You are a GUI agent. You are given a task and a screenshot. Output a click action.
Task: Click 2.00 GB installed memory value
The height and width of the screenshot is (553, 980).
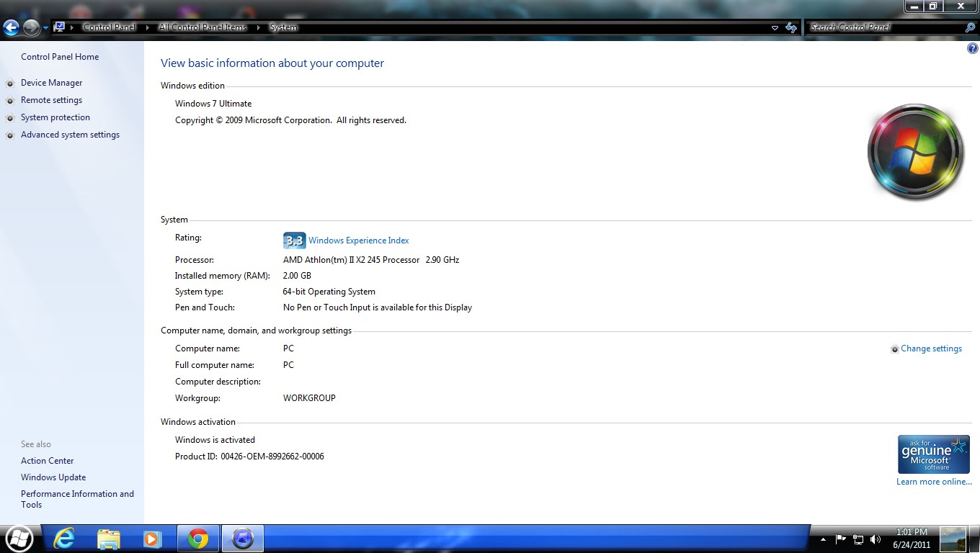(x=297, y=276)
